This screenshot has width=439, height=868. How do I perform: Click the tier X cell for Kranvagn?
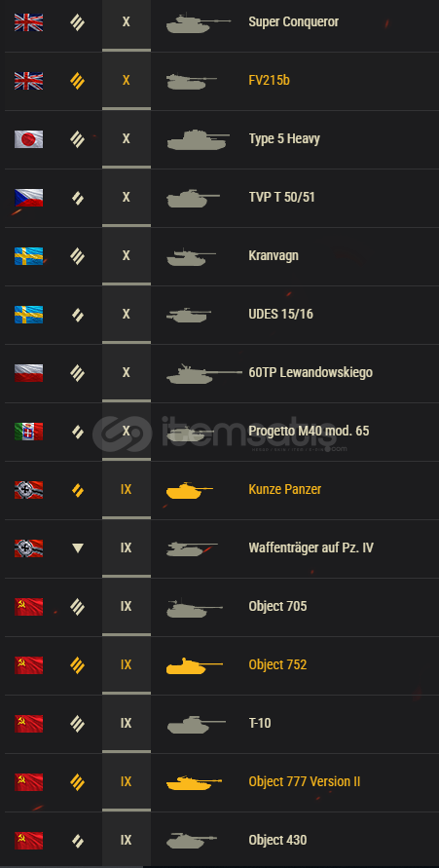coord(127,257)
